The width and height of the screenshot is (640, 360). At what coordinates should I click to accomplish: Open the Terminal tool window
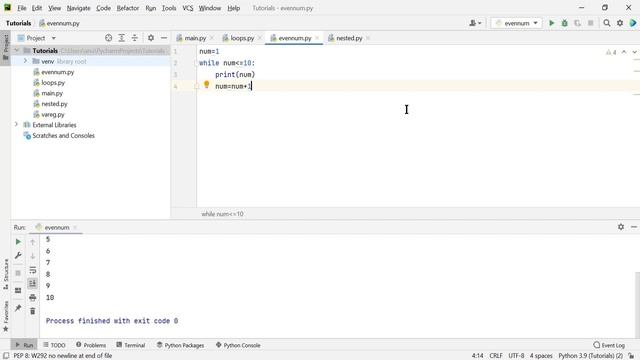click(x=131, y=345)
